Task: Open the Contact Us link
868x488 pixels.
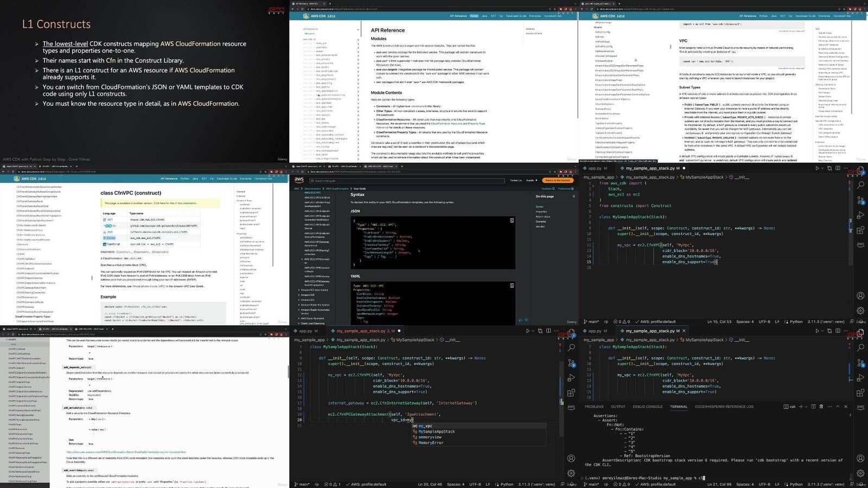Action: point(516,180)
